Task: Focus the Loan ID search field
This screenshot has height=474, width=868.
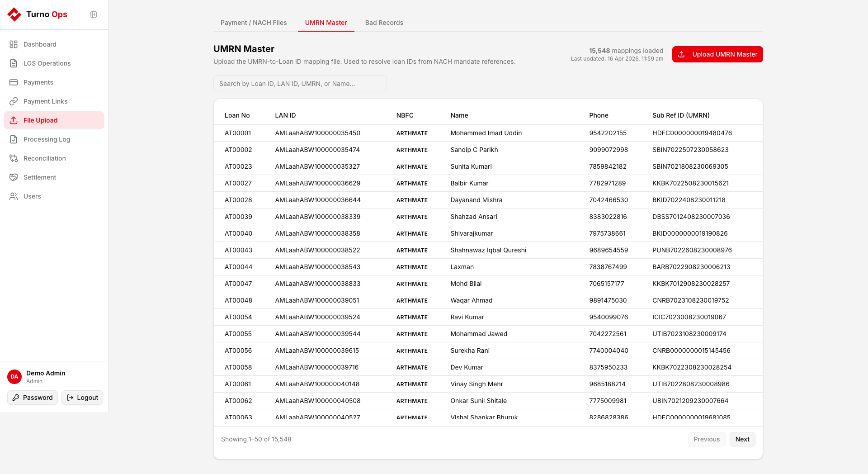Action: click(300, 84)
